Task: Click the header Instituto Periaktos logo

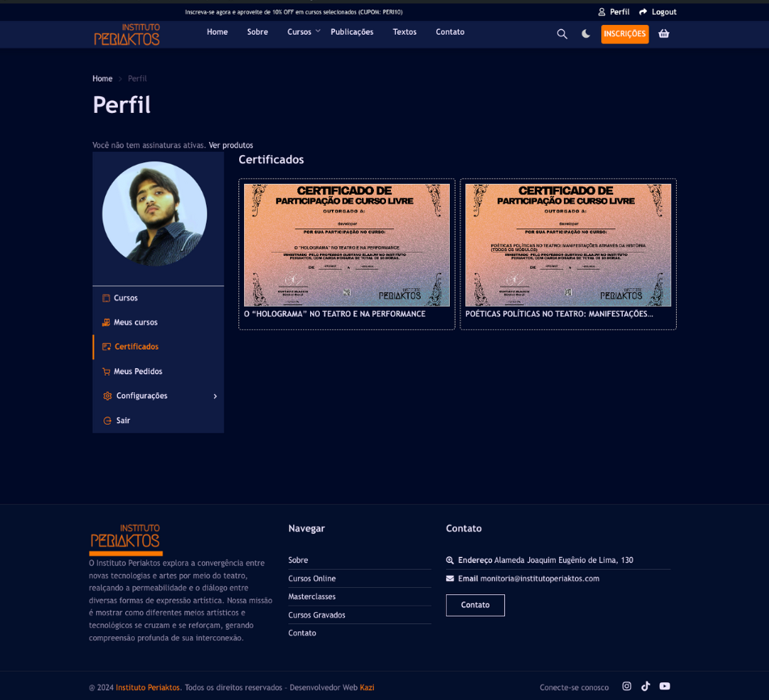Action: (x=127, y=34)
